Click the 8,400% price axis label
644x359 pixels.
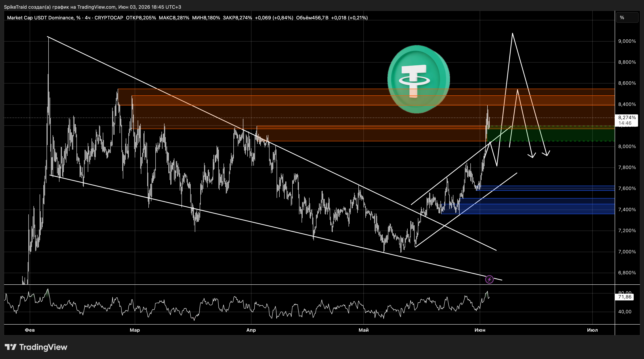point(627,104)
